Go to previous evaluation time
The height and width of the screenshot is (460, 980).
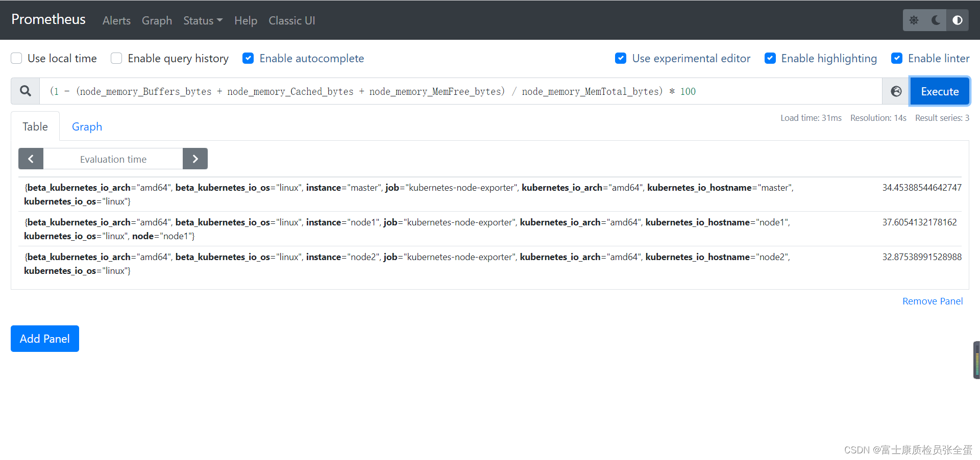pyautogui.click(x=31, y=159)
